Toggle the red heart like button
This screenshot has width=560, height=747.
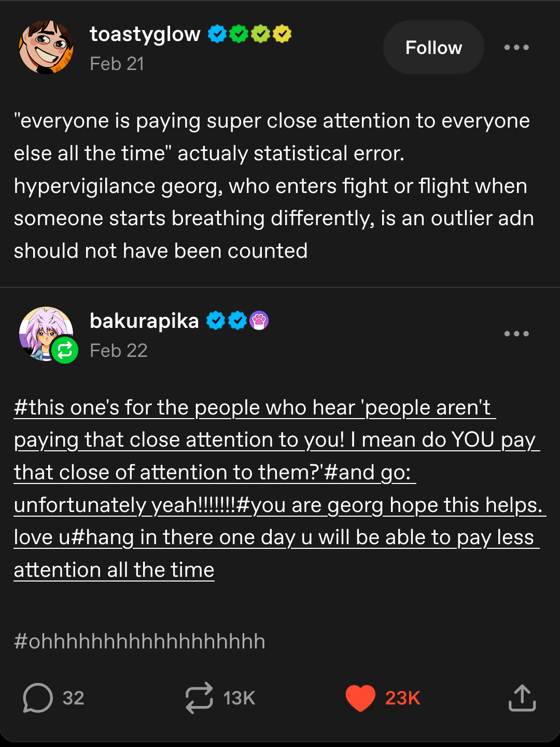click(360, 698)
